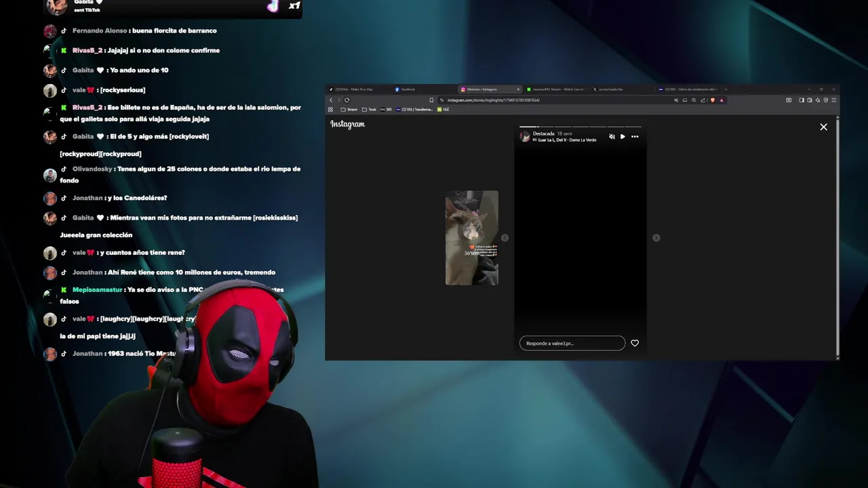
Task: Click the browser forward arrow
Action: (x=338, y=100)
